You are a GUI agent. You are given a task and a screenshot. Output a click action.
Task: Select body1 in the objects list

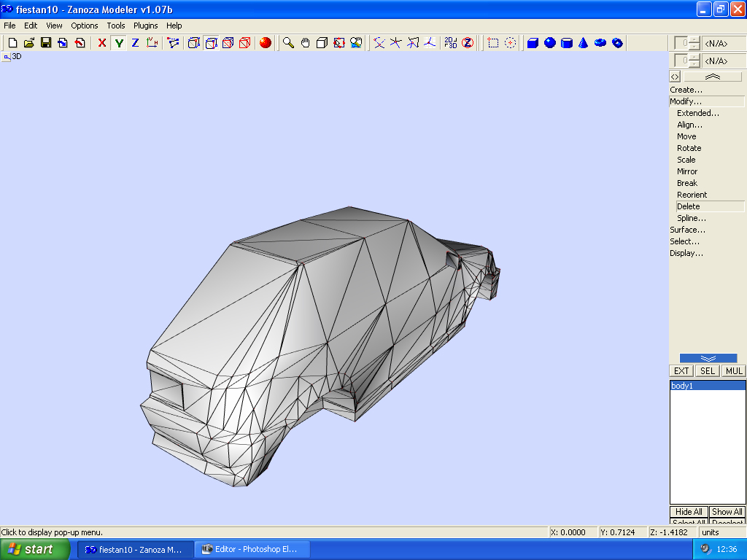(682, 386)
